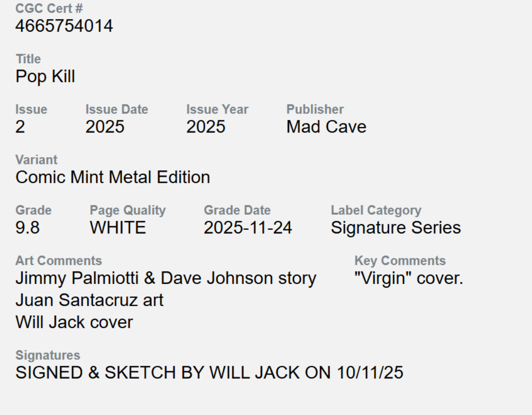The image size is (532, 415).
Task: Click the Issue Year label
Action: point(217,109)
